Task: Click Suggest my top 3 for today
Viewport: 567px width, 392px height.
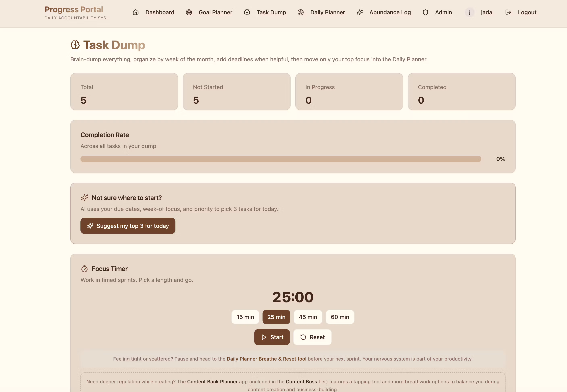Action: coord(128,226)
